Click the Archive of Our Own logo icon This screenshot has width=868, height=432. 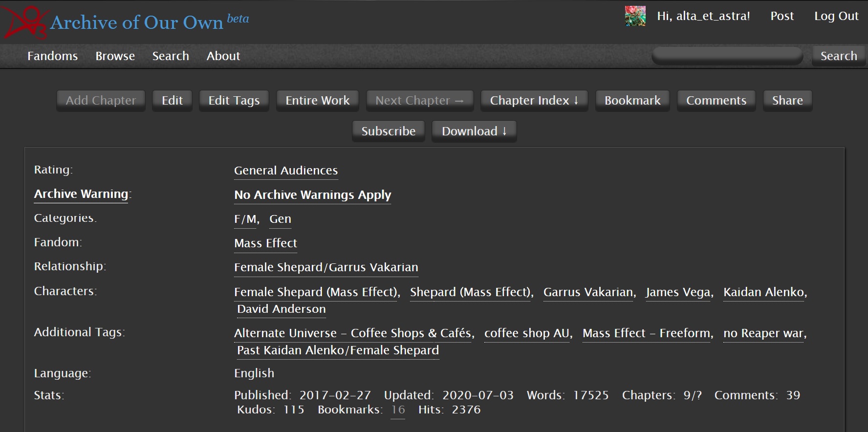[x=24, y=22]
